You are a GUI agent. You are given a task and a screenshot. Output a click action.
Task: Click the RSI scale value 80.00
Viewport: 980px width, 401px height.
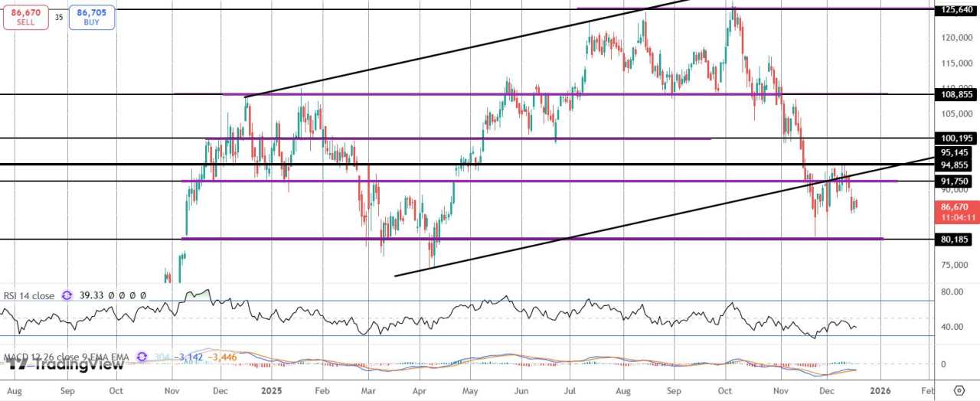point(953,292)
